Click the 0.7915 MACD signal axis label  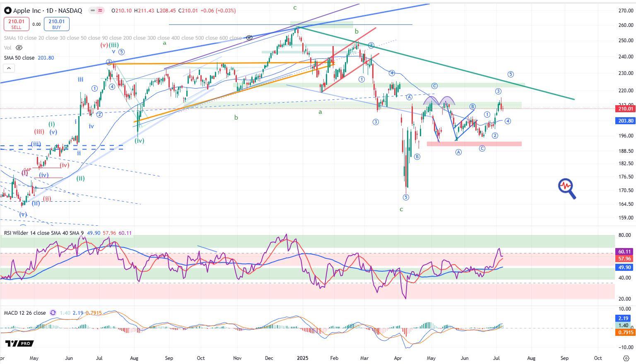[625, 333]
